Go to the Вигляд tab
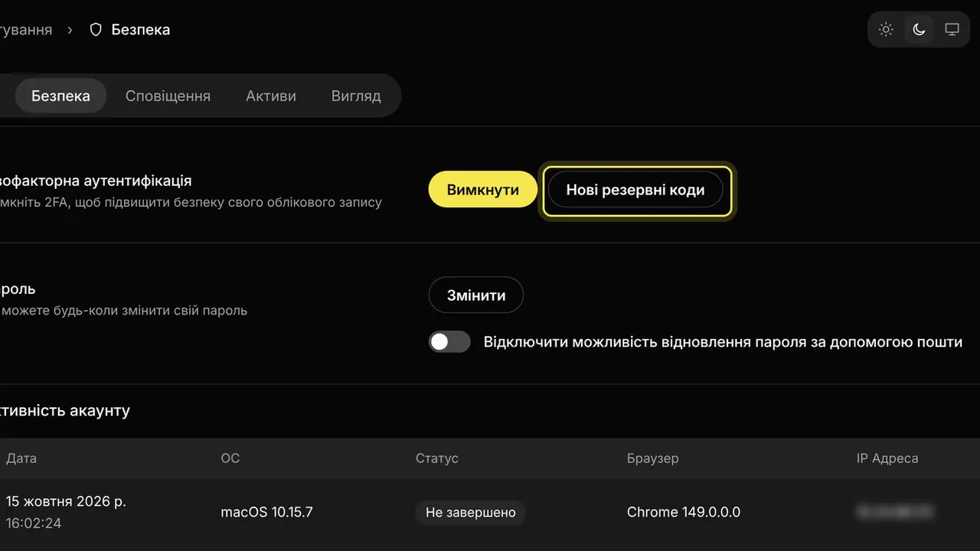Image resolution: width=980 pixels, height=551 pixels. 356,96
